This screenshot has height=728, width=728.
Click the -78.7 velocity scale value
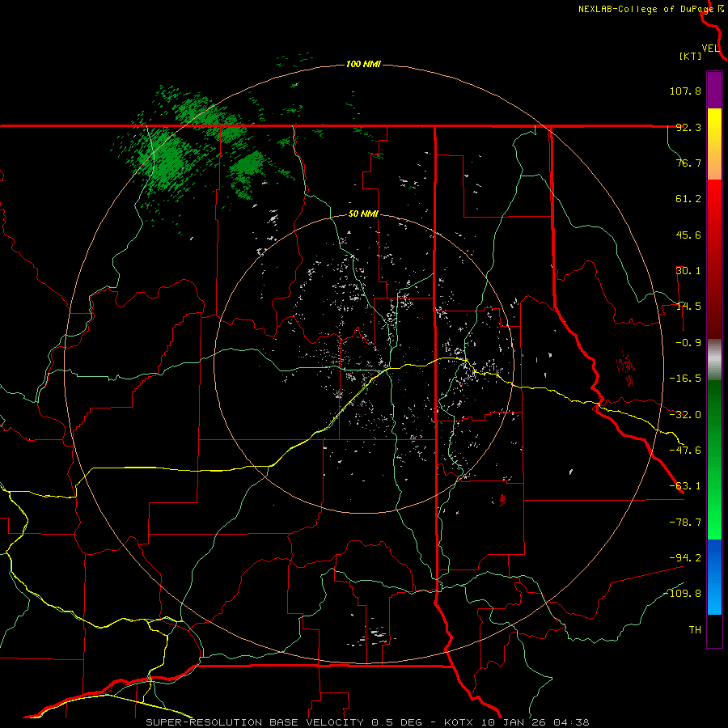pos(685,523)
